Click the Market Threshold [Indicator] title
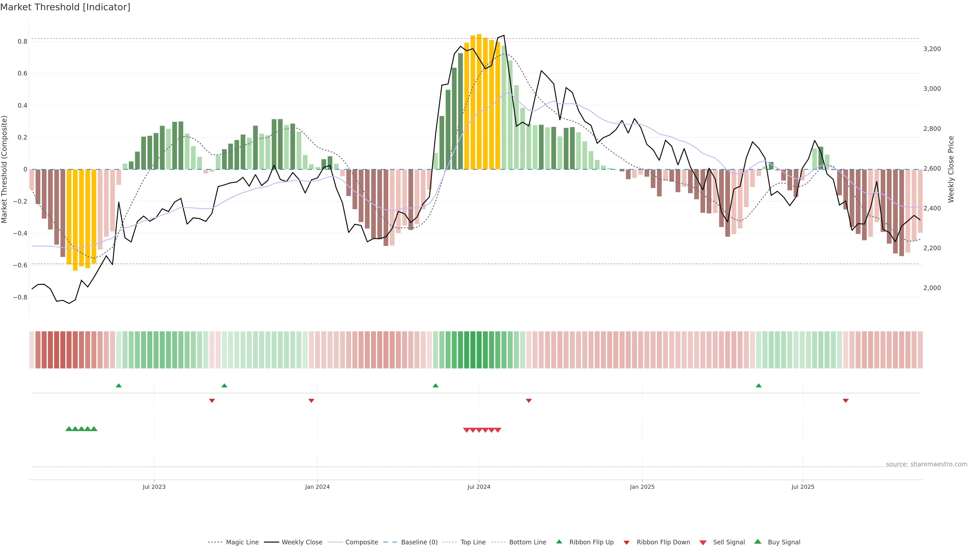This screenshot has width=980, height=551. [x=65, y=7]
